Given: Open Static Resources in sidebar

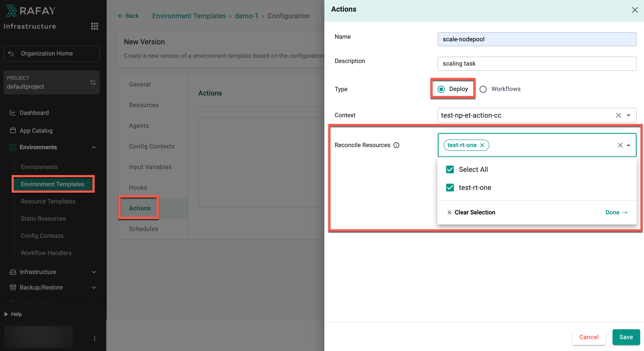Looking at the screenshot, I should [43, 219].
